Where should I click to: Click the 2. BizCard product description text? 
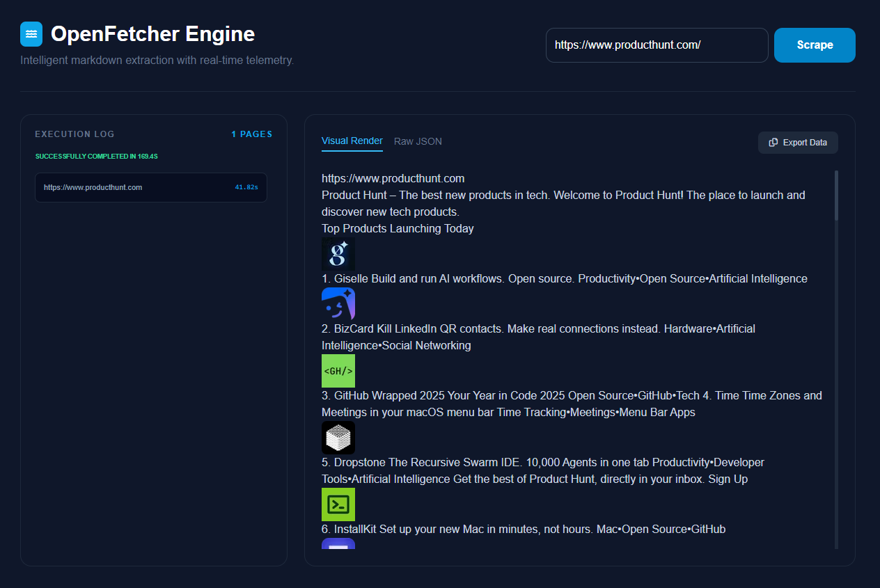point(538,337)
